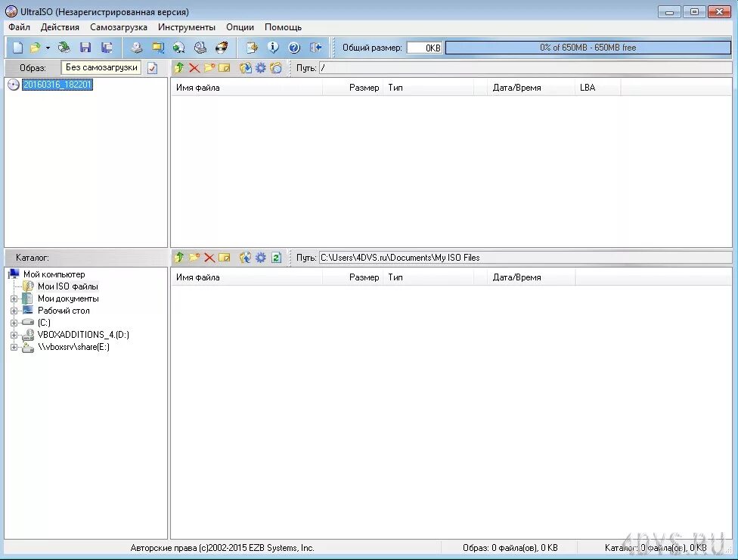Image resolution: width=738 pixels, height=560 pixels.
Task: Click the image Путь field showing /
Action: point(526,68)
